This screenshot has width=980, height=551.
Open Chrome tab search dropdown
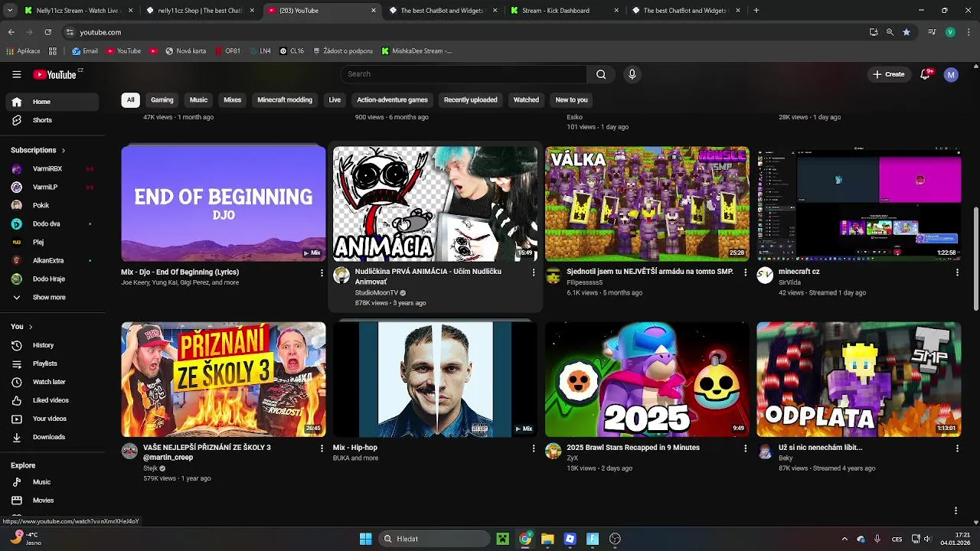coord(10,11)
